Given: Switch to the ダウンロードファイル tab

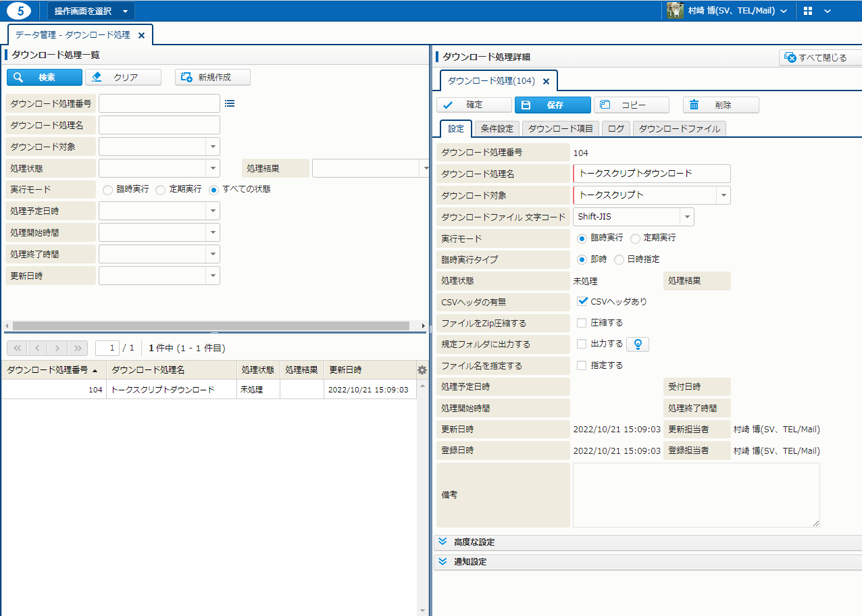Looking at the screenshot, I should (680, 128).
